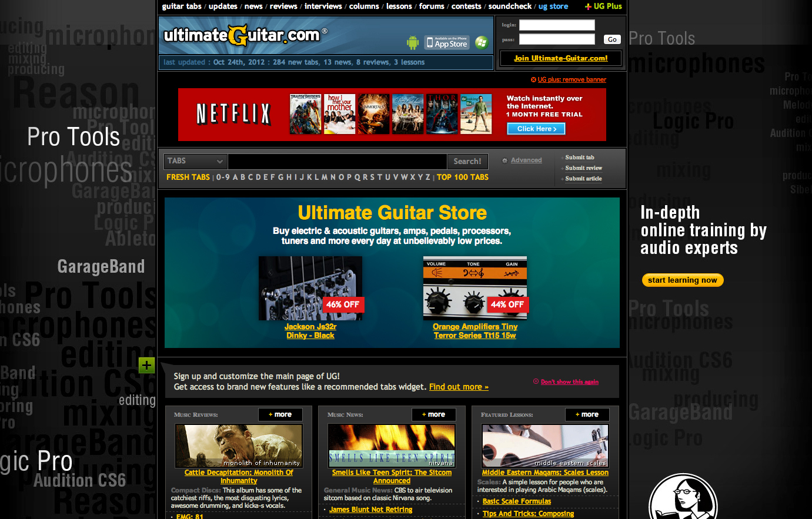Go to the news section
The width and height of the screenshot is (812, 519).
253,6
